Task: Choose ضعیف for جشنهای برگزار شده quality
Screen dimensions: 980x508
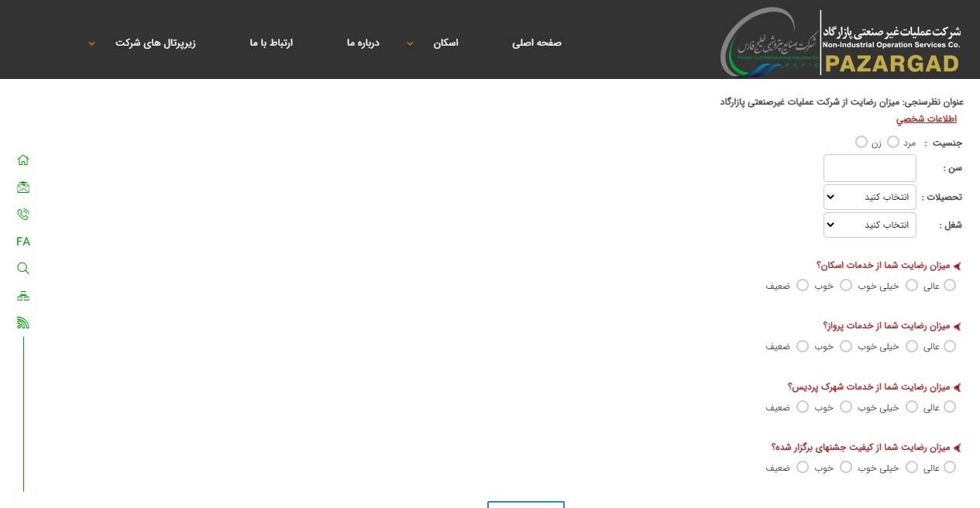Action: click(x=803, y=467)
